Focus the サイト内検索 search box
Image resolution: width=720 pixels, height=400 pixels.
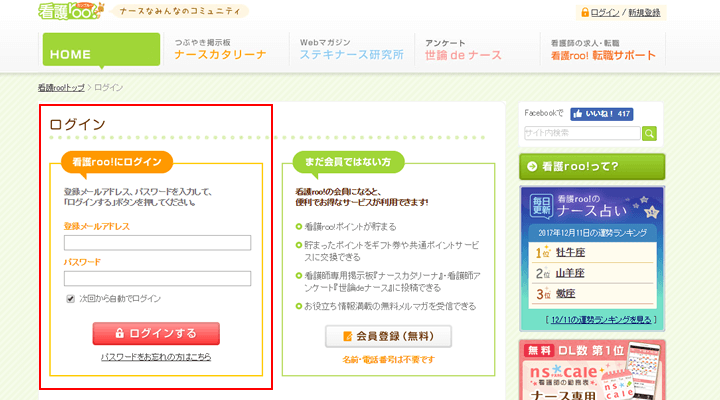click(x=582, y=133)
